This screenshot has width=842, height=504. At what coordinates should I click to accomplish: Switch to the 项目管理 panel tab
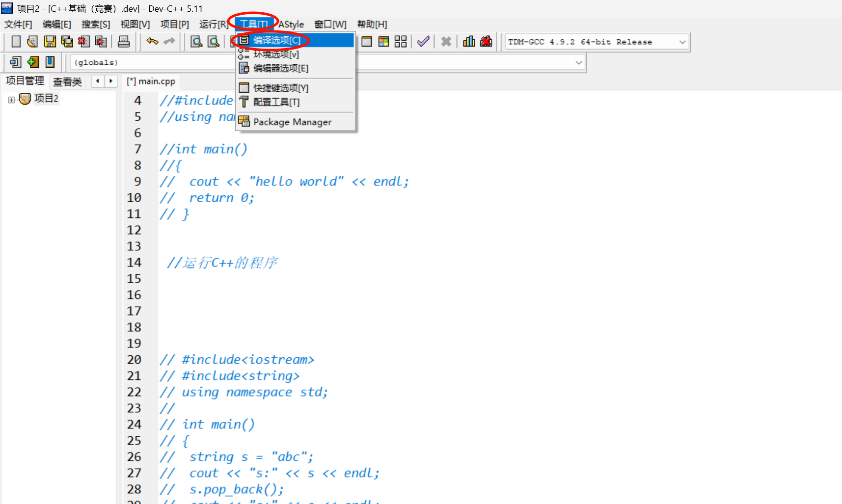25,81
